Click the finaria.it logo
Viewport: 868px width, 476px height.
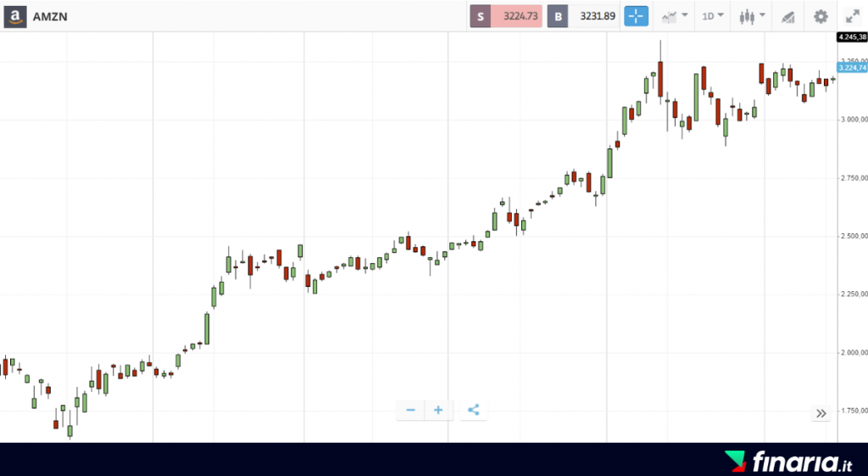789,462
